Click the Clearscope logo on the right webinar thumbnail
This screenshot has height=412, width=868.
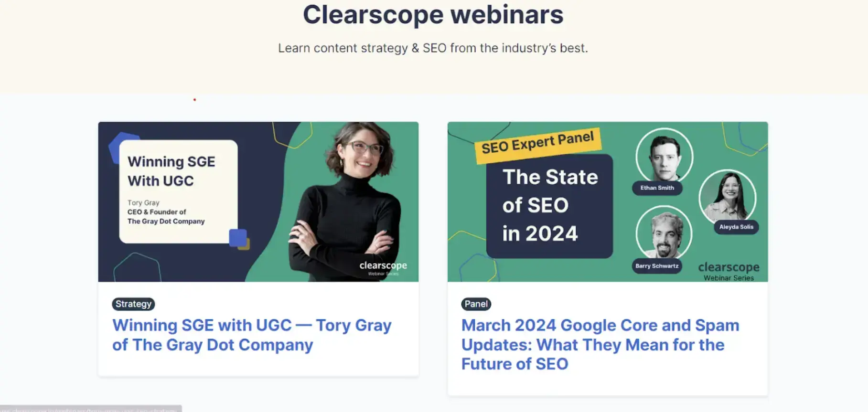point(729,267)
